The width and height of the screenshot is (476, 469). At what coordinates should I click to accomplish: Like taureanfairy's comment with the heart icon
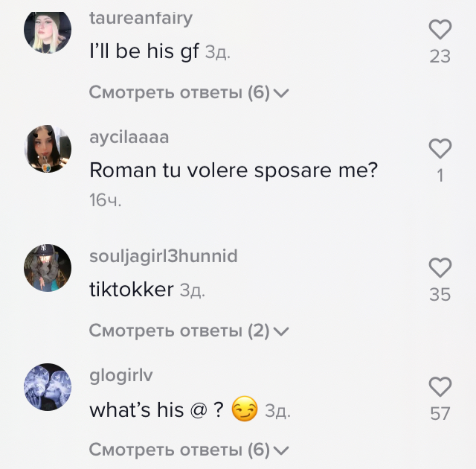click(440, 30)
